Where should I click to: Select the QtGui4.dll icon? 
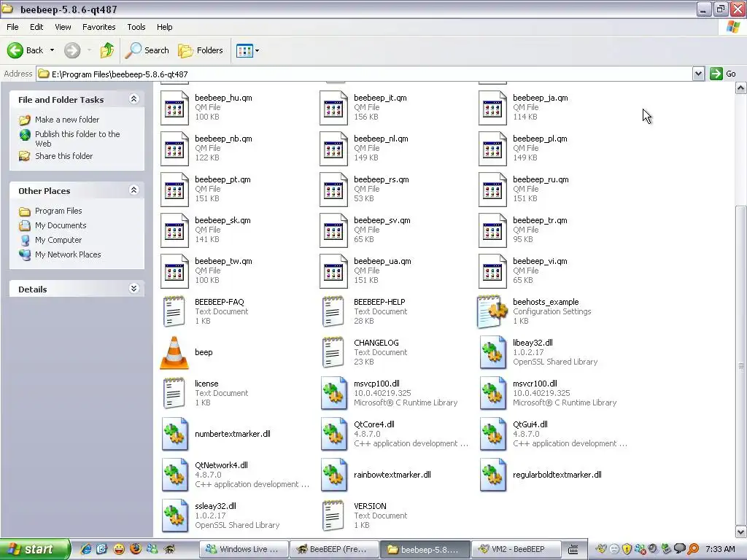(x=492, y=435)
